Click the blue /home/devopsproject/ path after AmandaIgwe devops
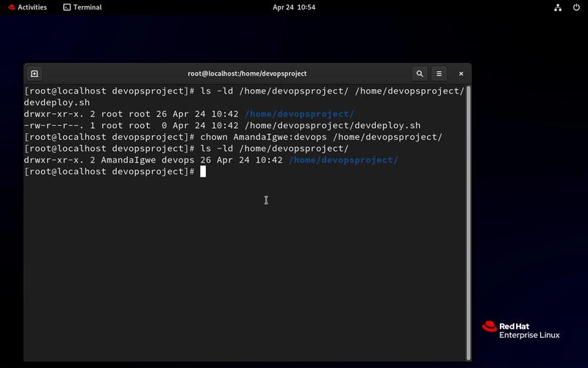This screenshot has height=368, width=588. [x=343, y=160]
